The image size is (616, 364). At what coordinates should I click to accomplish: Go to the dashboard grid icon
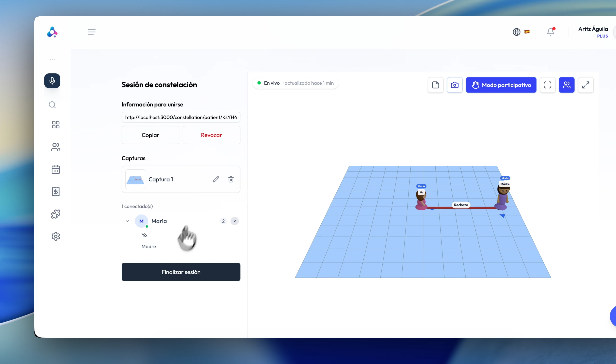56,125
